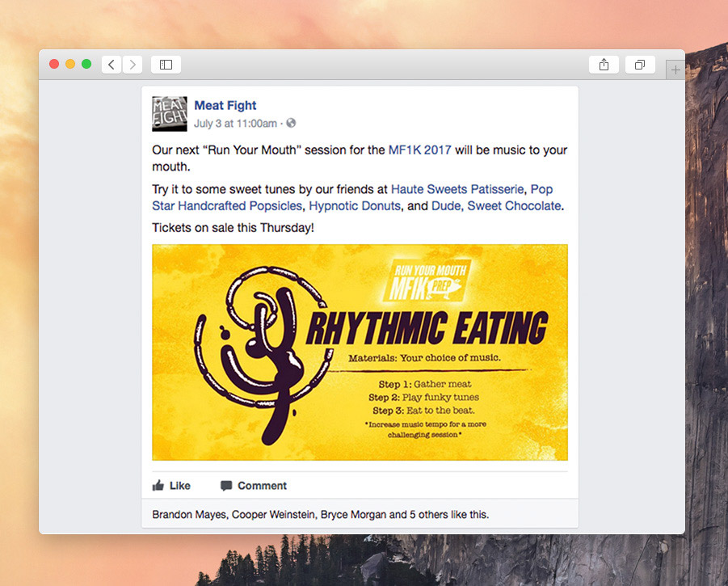Toggle the sidebar button in the toolbar
The image size is (728, 586).
pyautogui.click(x=166, y=65)
